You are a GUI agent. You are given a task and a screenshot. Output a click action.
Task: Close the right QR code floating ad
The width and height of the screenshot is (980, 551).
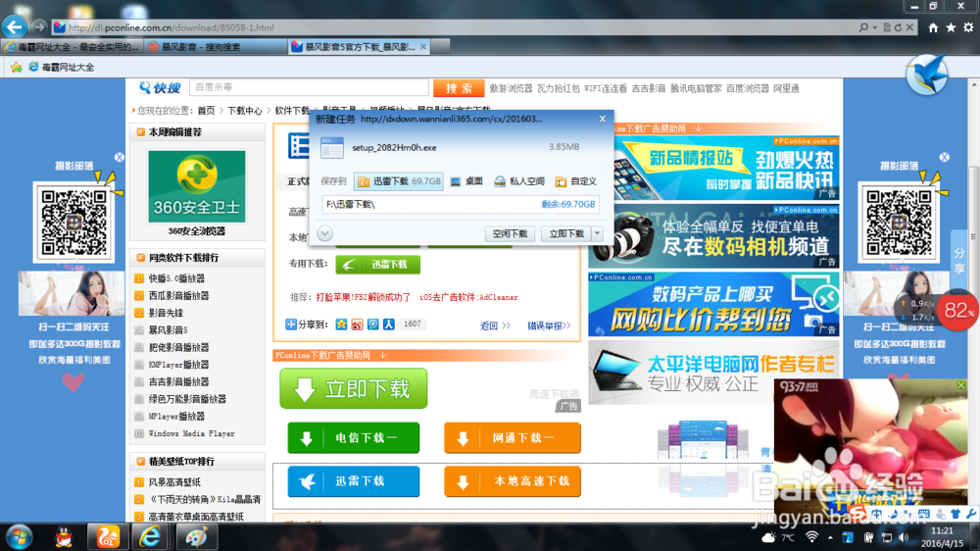click(945, 157)
